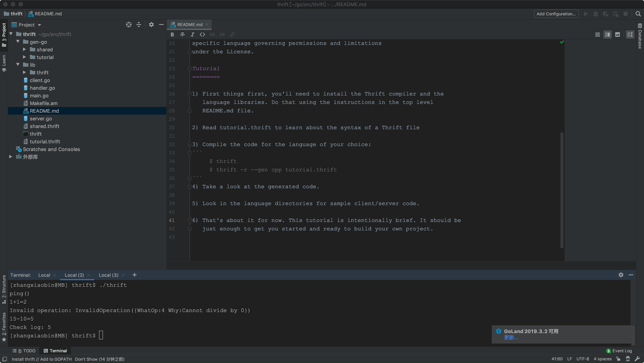Open the Event Log
Image resolution: width=644 pixels, height=363 pixels.
(x=619, y=351)
